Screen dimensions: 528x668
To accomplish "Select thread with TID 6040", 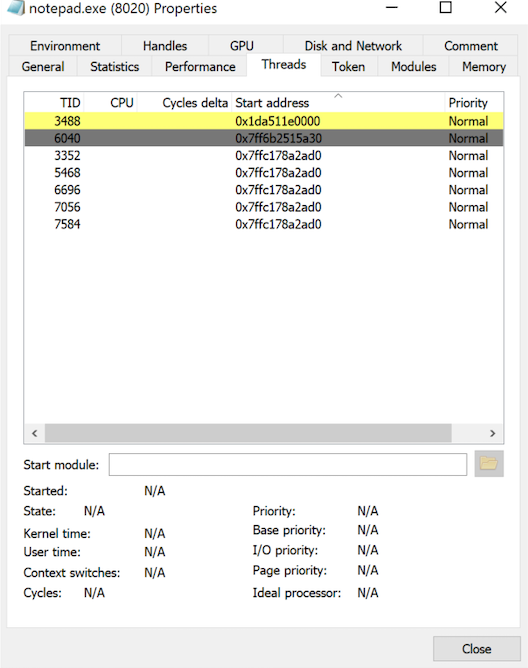I will point(264,138).
